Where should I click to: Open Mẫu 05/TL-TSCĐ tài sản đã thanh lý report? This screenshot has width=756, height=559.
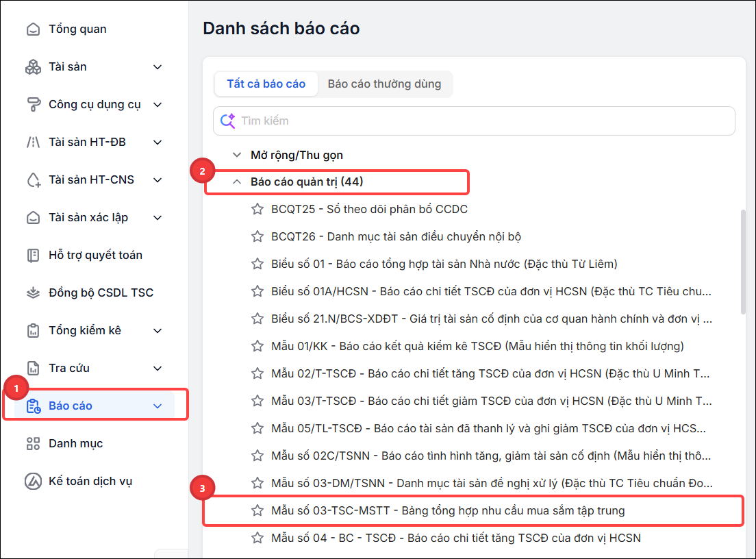pos(488,428)
